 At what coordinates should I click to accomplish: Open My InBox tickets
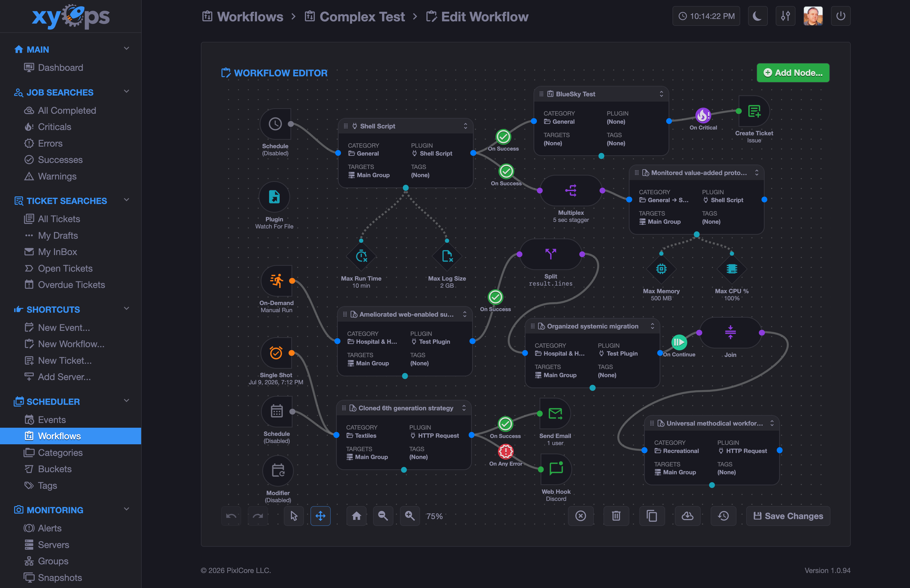click(71, 252)
